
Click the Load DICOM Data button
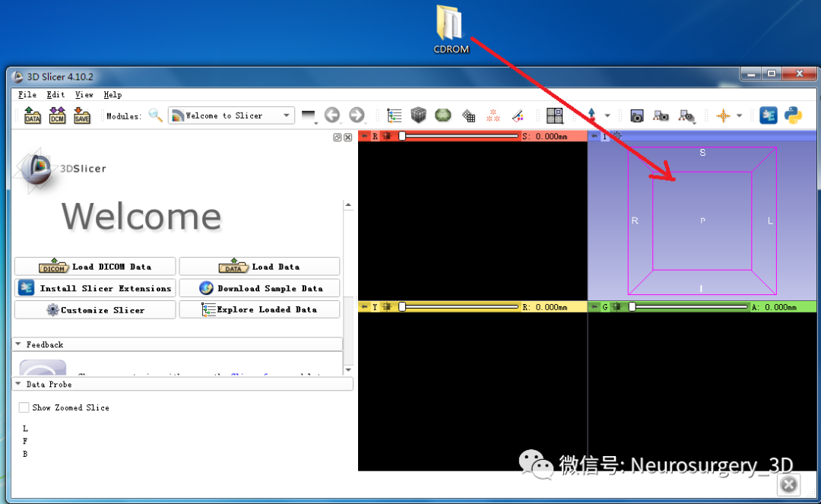click(95, 266)
